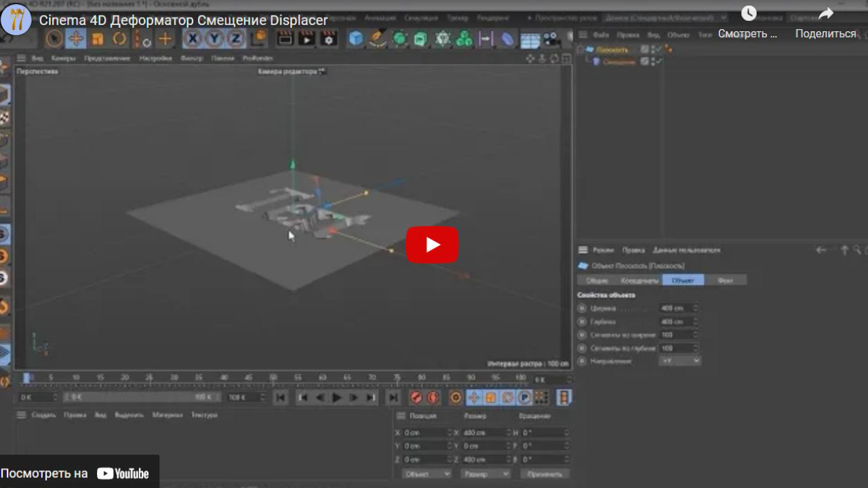Select the Rotate tool in top toolbar

(x=120, y=39)
